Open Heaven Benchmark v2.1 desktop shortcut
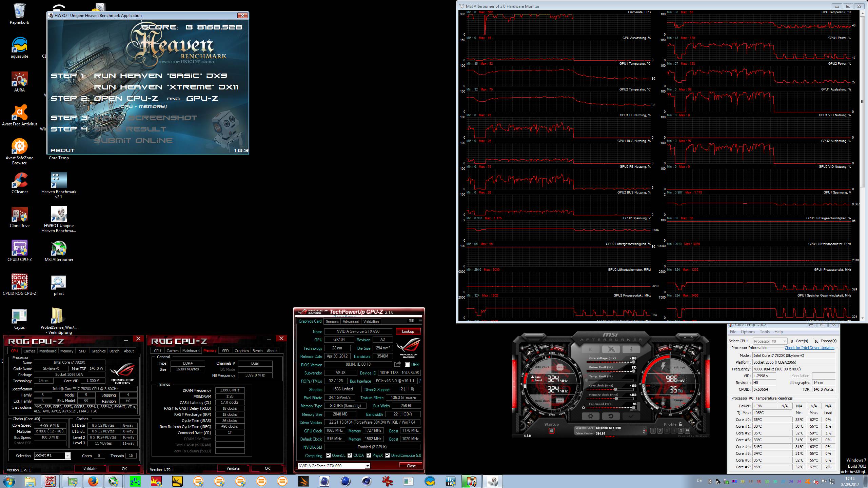 pyautogui.click(x=59, y=185)
